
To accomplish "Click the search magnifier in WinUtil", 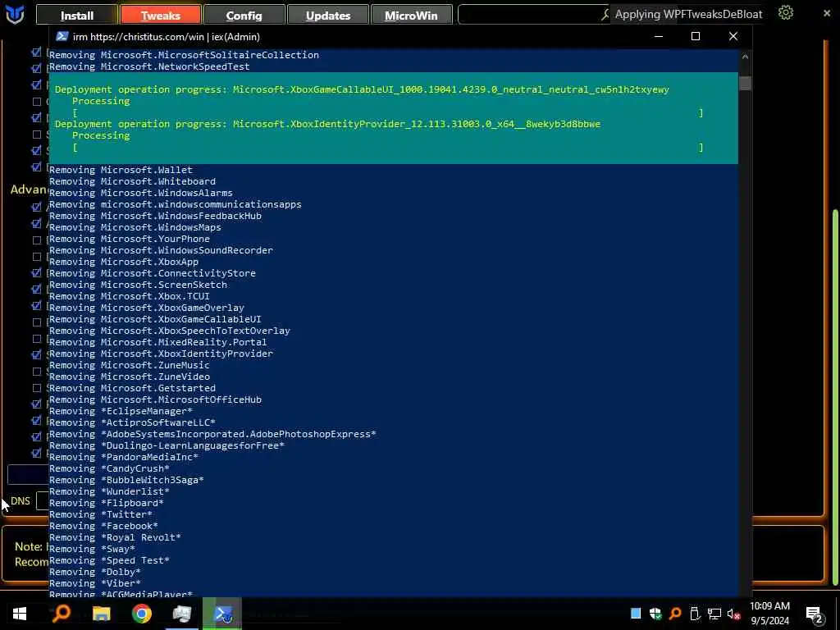I will click(605, 15).
